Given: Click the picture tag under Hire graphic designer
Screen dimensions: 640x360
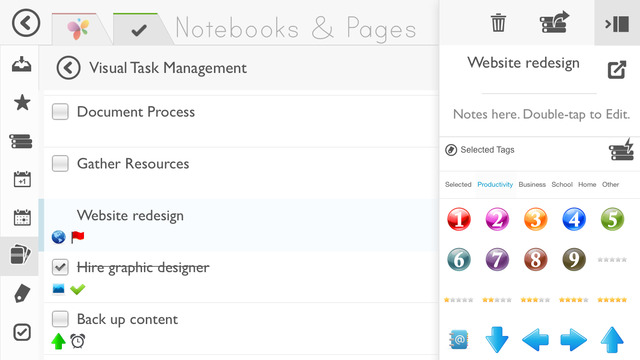Looking at the screenshot, I should 59,289.
